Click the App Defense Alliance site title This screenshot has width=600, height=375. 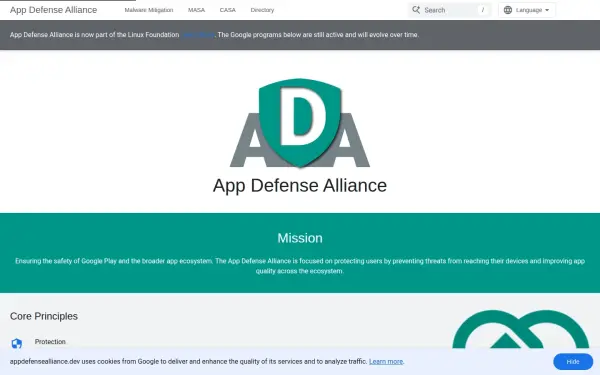point(53,10)
